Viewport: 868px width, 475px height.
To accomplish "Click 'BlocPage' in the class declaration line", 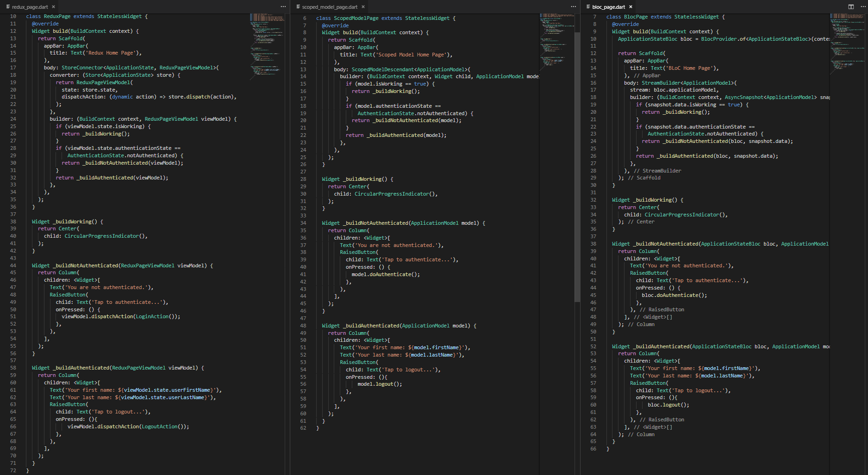I will (636, 17).
